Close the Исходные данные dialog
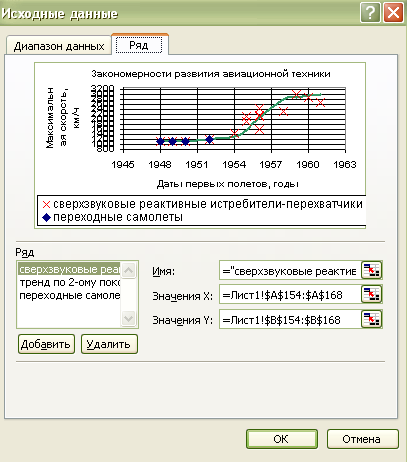The width and height of the screenshot is (407, 462). [393, 13]
